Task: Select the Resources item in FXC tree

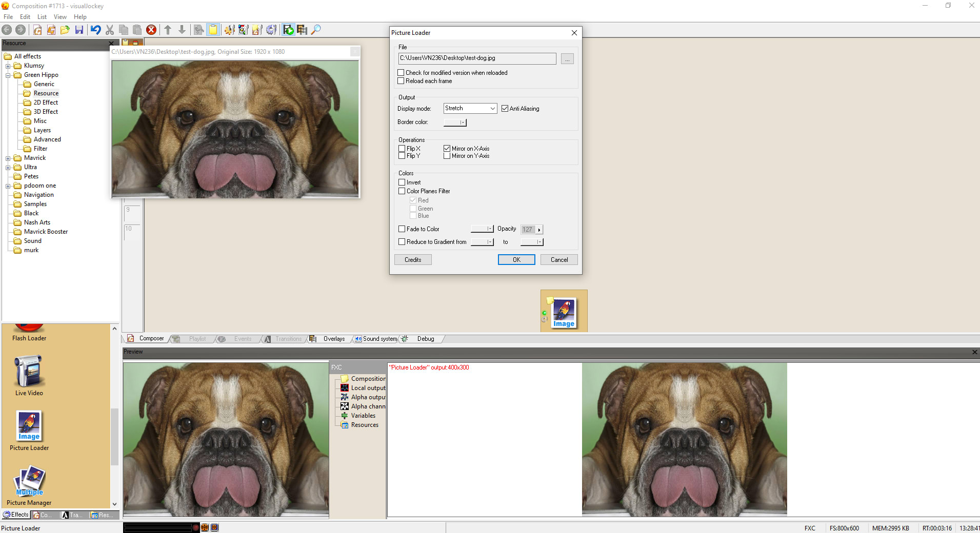Action: click(x=365, y=425)
